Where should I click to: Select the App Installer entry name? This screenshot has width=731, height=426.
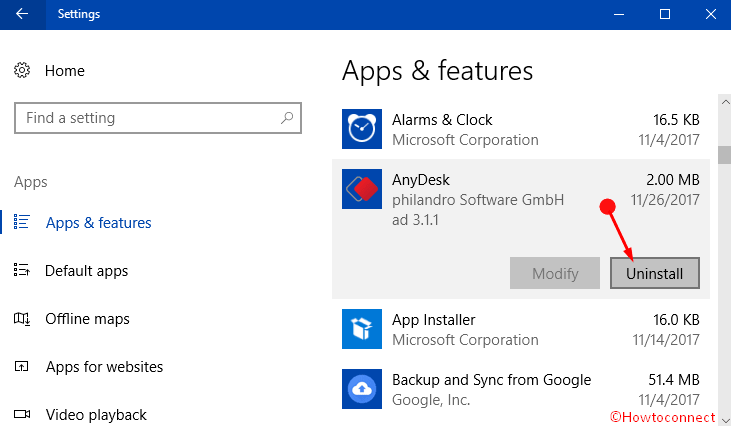(434, 320)
